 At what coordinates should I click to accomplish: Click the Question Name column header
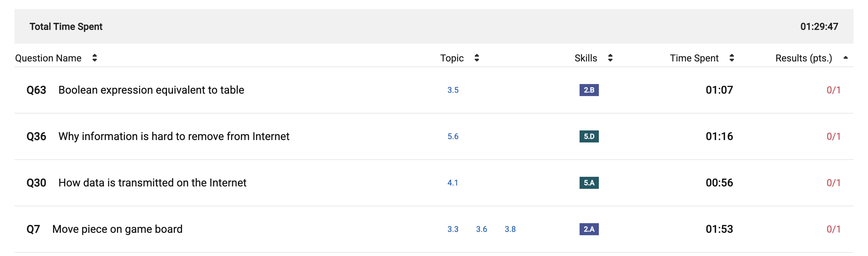(48, 58)
